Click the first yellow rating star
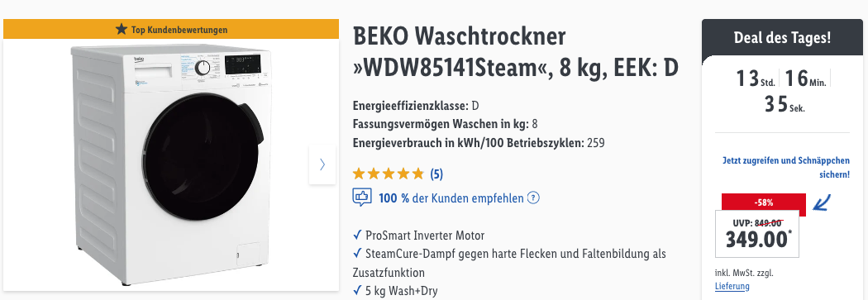This screenshot has width=868, height=300. pyautogui.click(x=359, y=174)
